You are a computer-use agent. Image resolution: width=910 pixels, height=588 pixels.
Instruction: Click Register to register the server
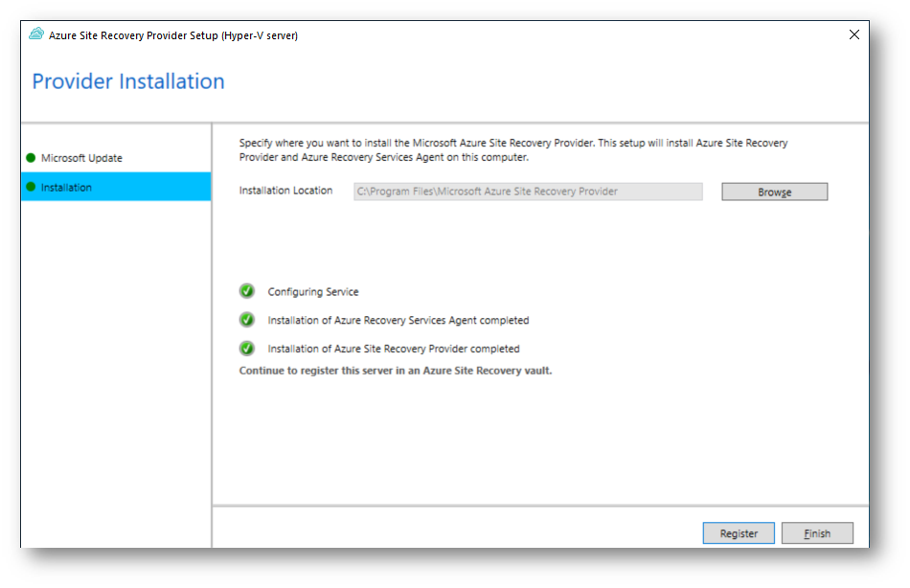pyautogui.click(x=739, y=532)
